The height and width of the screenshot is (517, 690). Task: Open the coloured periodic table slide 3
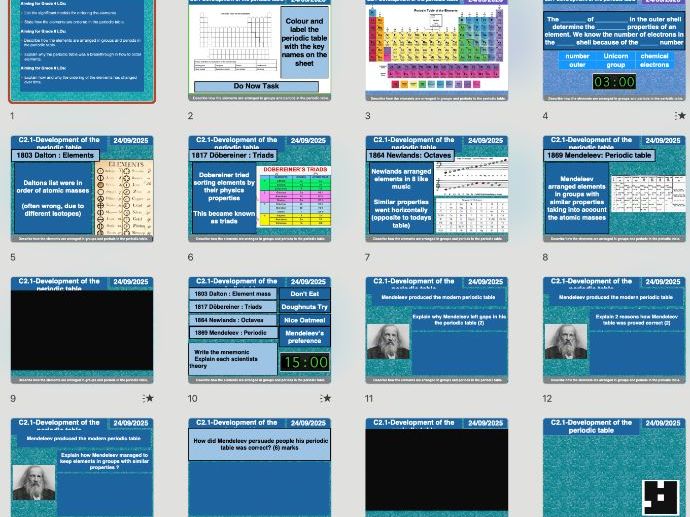(x=437, y=50)
